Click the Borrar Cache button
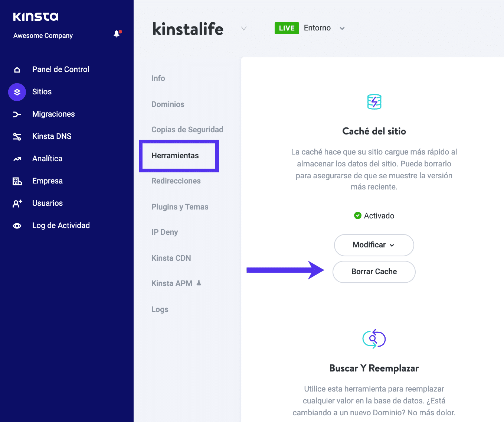Image resolution: width=504 pixels, height=422 pixels. pyautogui.click(x=374, y=272)
